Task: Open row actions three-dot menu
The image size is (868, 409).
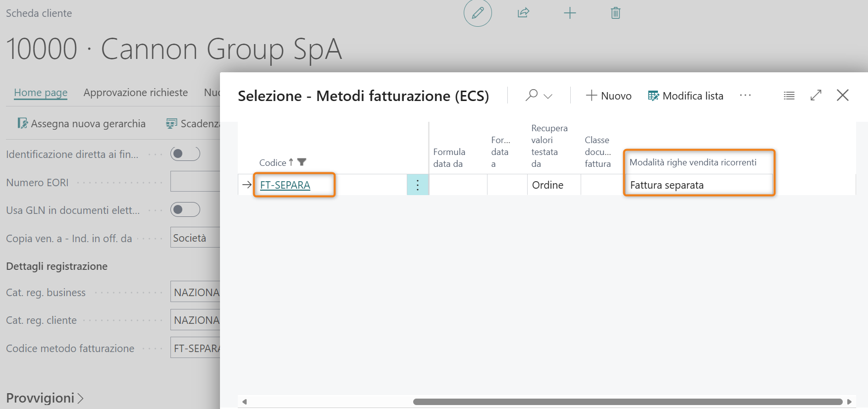Action: pyautogui.click(x=418, y=185)
